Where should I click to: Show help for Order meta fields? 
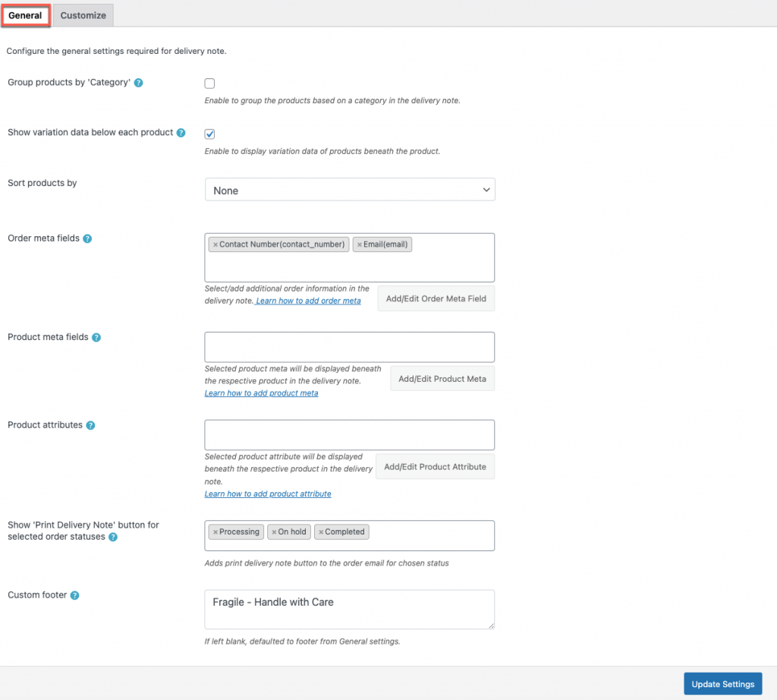pos(87,238)
